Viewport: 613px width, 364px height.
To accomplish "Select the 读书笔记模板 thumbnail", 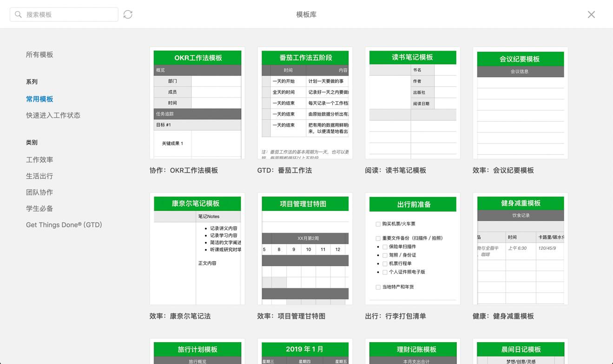I will click(x=413, y=103).
